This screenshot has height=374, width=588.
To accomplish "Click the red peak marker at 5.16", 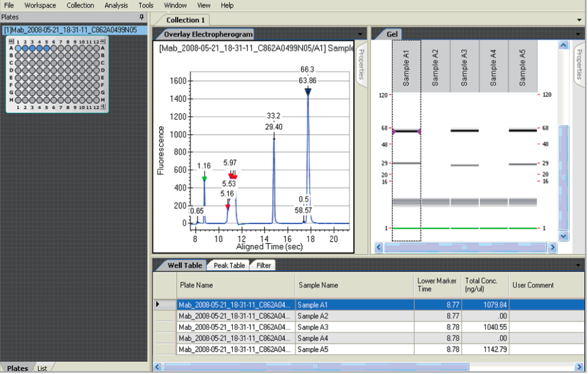I will click(228, 207).
